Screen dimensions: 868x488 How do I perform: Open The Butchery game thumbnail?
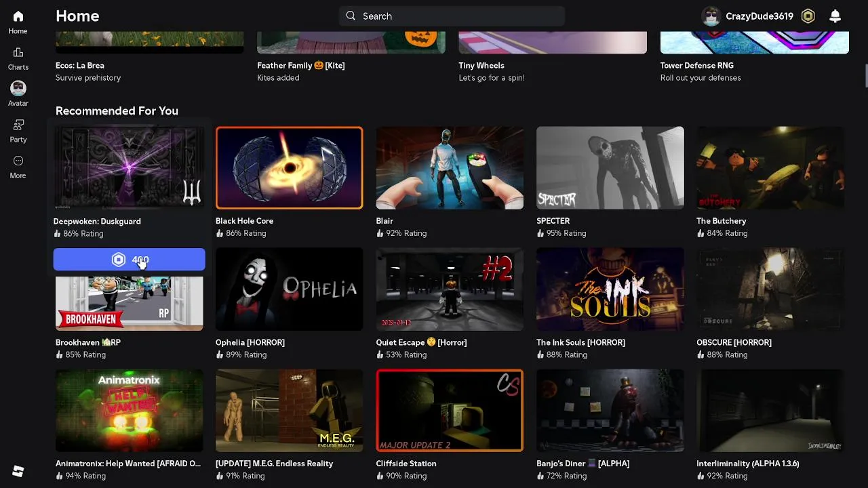pyautogui.click(x=770, y=167)
